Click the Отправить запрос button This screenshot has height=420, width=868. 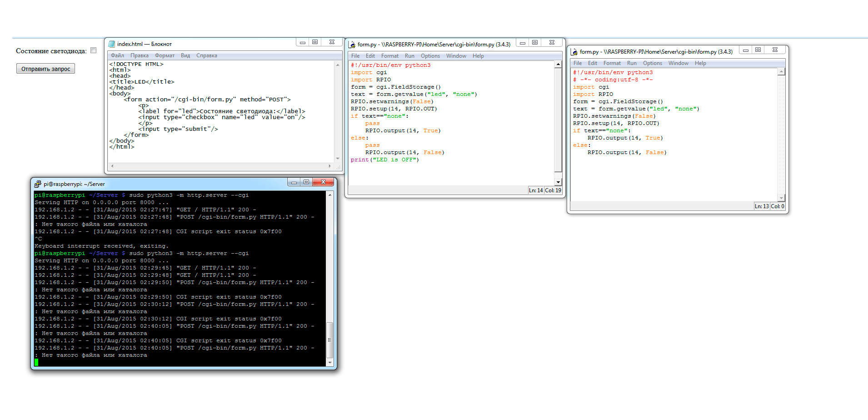click(x=45, y=69)
